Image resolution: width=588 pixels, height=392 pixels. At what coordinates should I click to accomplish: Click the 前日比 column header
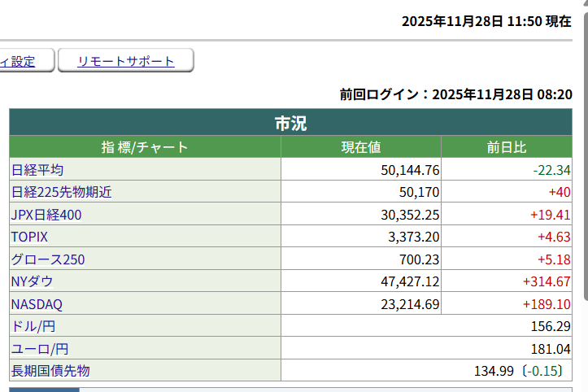pos(506,147)
